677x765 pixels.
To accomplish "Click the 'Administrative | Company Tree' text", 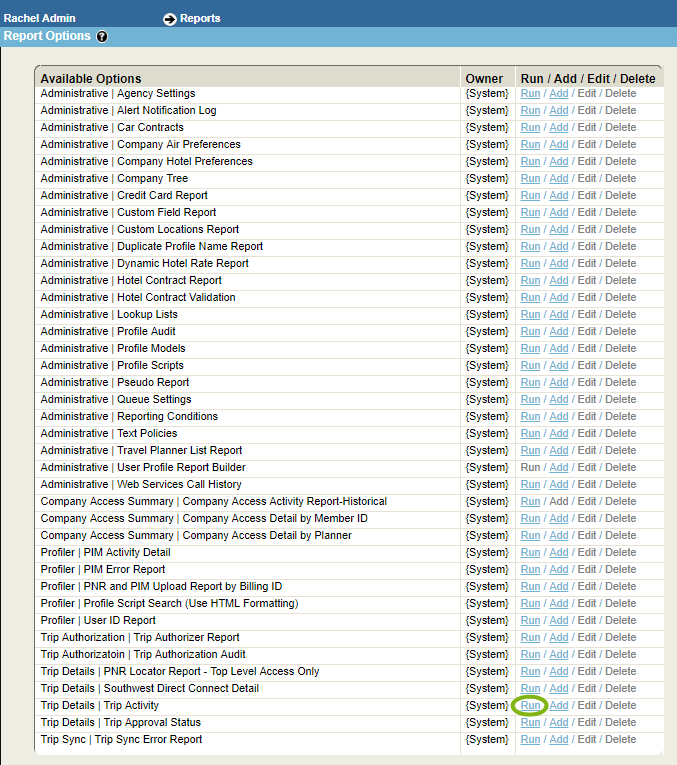I will (x=114, y=179).
